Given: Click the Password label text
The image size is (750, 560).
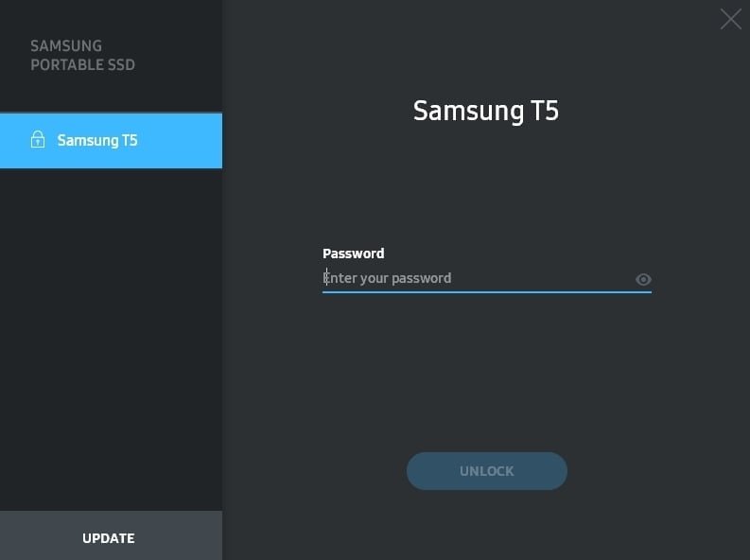Looking at the screenshot, I should (353, 254).
